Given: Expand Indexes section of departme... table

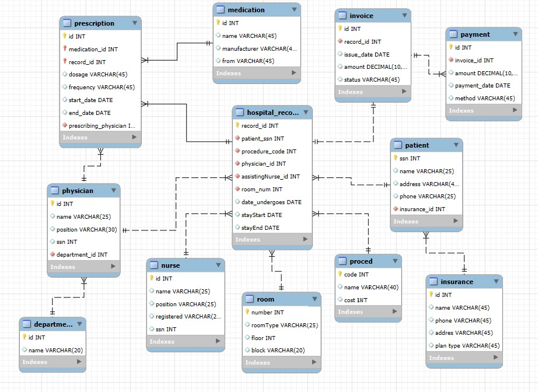Looking at the screenshot, I should [x=79, y=362].
